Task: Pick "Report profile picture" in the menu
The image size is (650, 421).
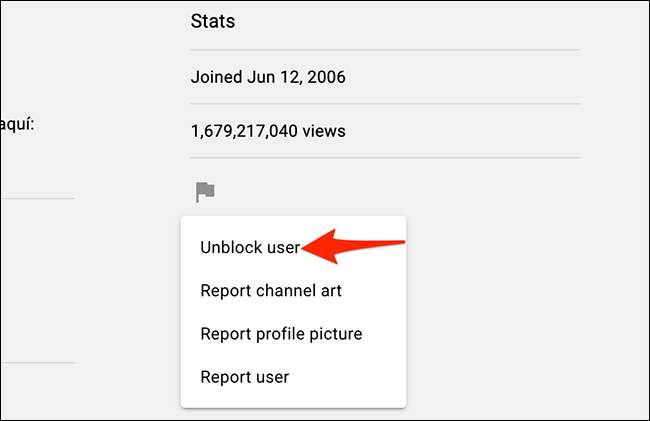Action: pos(281,334)
